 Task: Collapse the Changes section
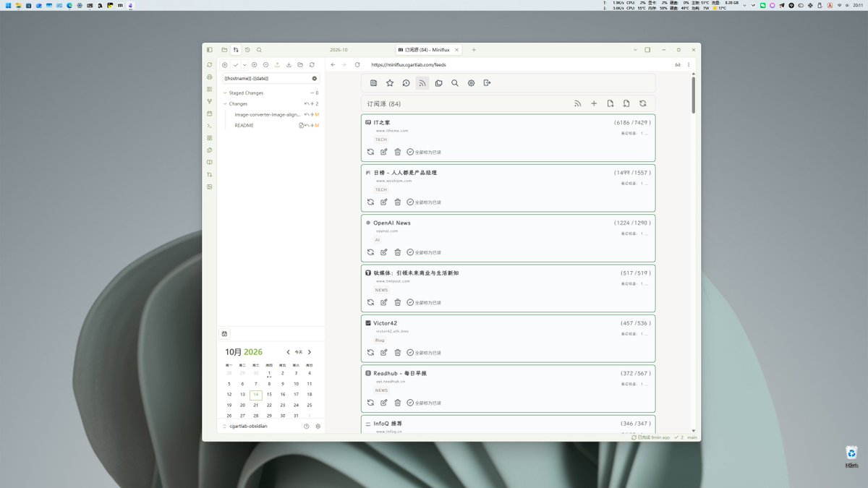point(237,104)
